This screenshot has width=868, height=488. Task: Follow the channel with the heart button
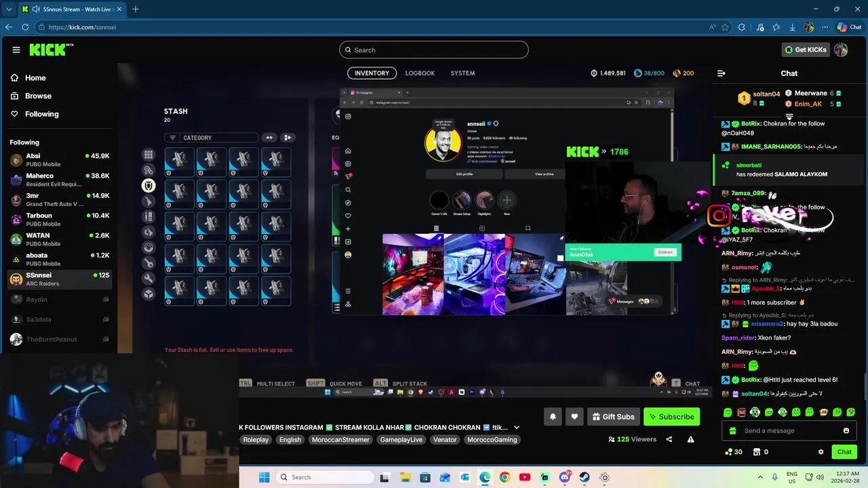(x=574, y=417)
